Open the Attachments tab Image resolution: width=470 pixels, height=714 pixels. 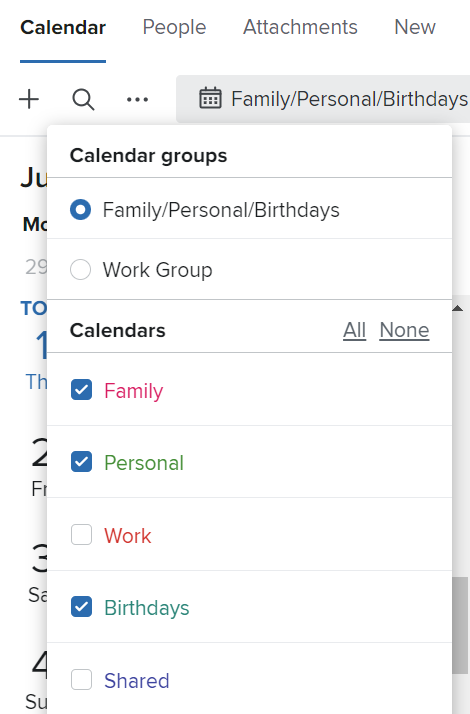(300, 27)
